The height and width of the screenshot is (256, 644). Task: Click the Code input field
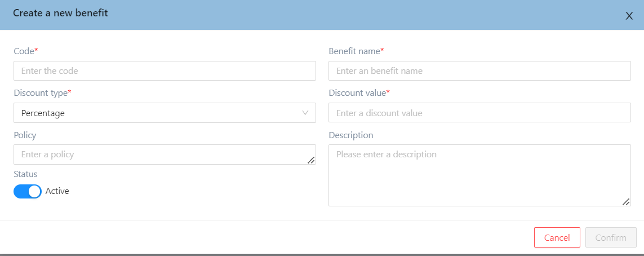point(165,71)
